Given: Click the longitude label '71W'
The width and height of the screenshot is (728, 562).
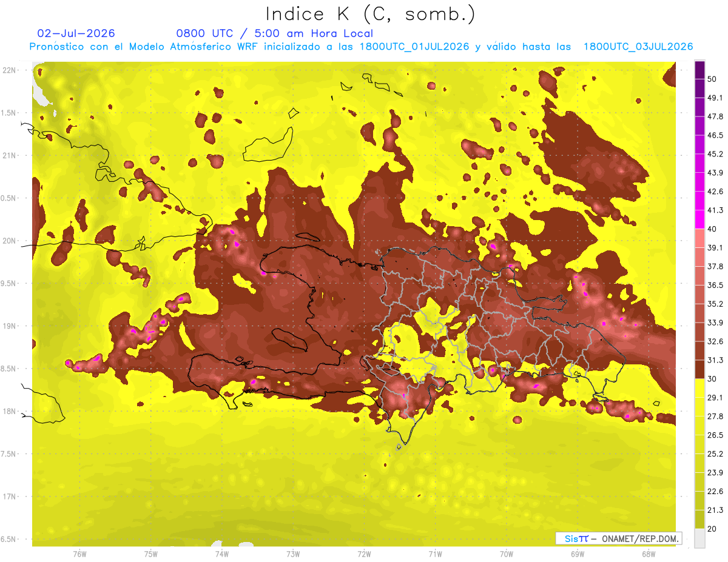Looking at the screenshot, I should click(x=435, y=554).
